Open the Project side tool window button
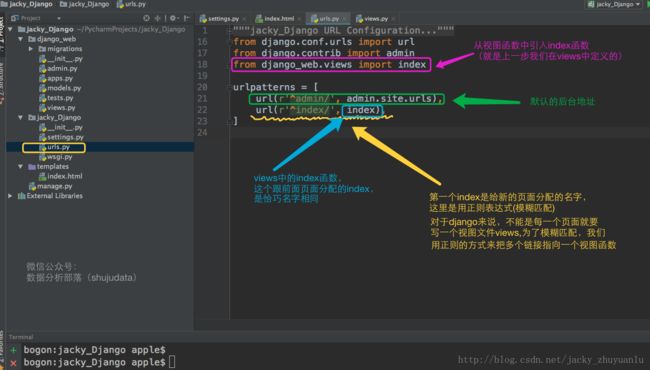Screen dimensions: 650x370 pos(2,35)
